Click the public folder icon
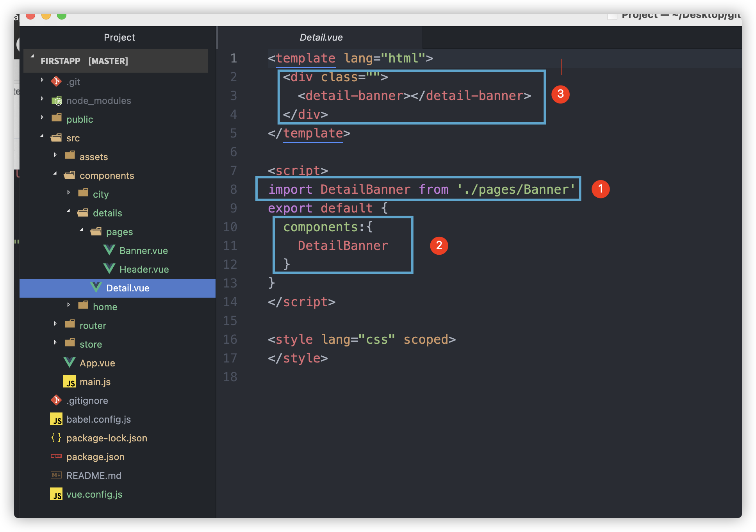 57,118
